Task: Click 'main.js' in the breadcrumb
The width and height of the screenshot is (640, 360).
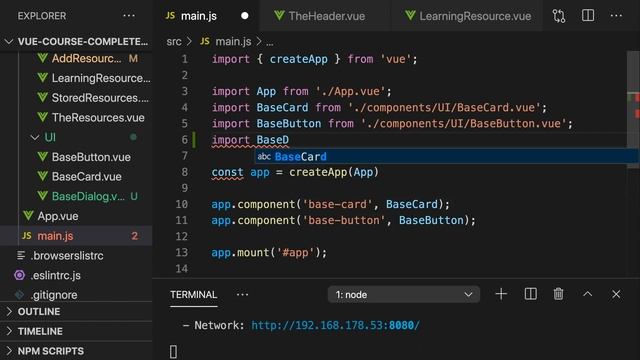Action: click(233, 42)
